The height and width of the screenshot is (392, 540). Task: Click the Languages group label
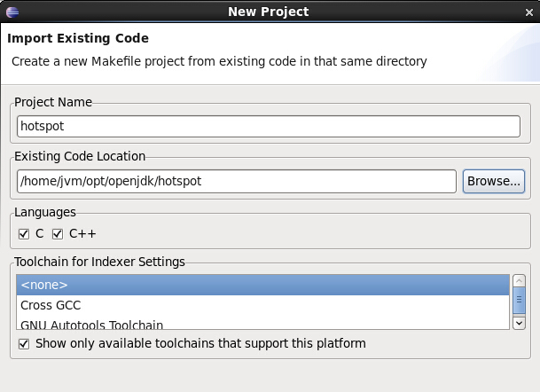(x=45, y=212)
